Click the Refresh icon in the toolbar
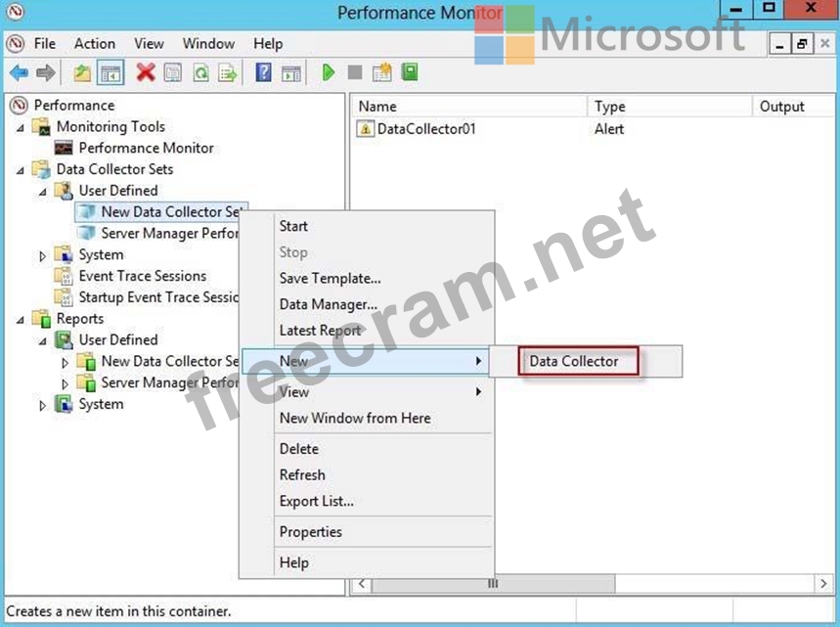Image resolution: width=840 pixels, height=627 pixels. pyautogui.click(x=200, y=72)
